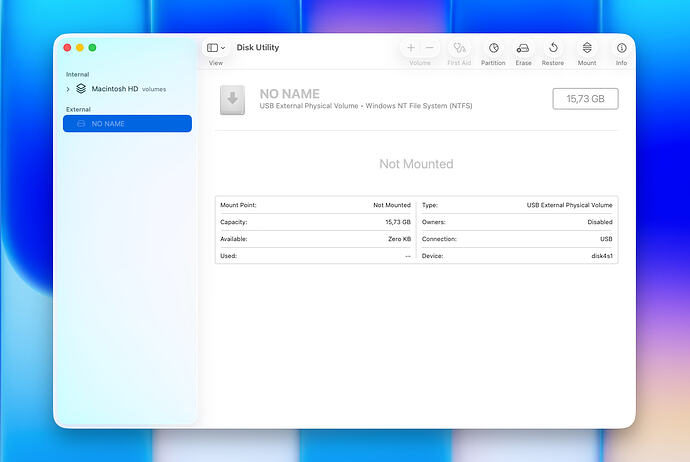This screenshot has width=690, height=462.
Task: Click the NO NAME volume title
Action: [x=290, y=94]
